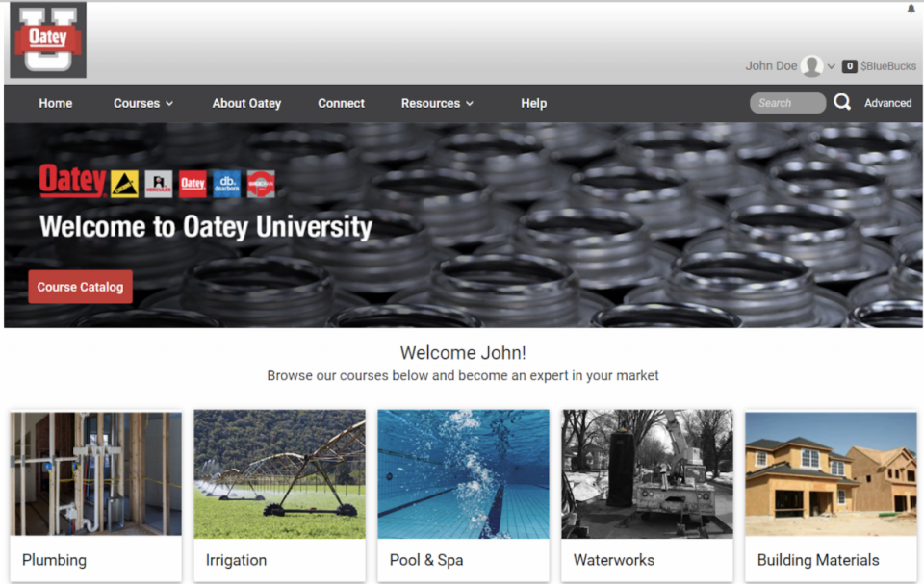The height and width of the screenshot is (584, 924).
Task: Click the Plumbing card title
Action: pyautogui.click(x=54, y=560)
